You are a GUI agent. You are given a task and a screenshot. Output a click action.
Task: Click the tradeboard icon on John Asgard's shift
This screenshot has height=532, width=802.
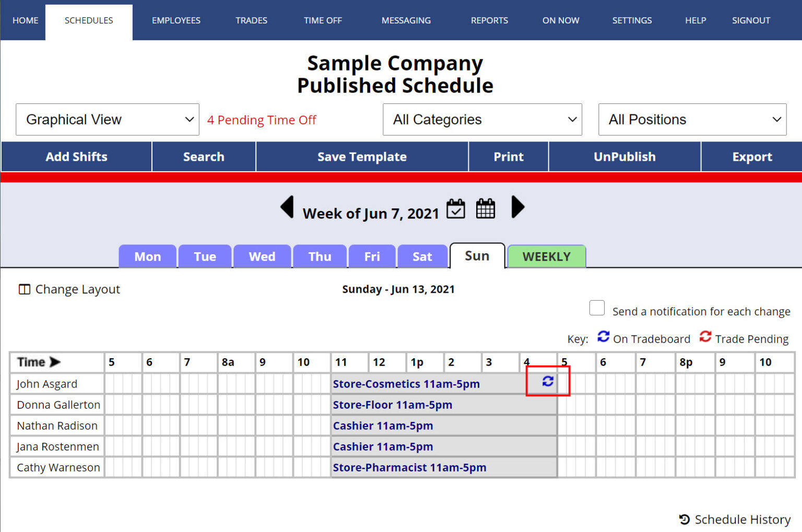click(547, 382)
